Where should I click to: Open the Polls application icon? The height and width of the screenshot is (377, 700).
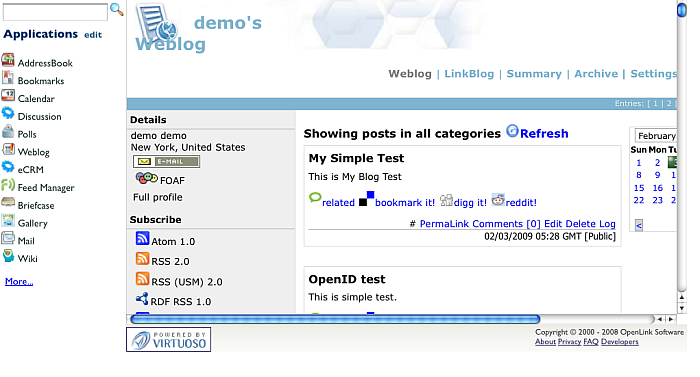pos(8,131)
